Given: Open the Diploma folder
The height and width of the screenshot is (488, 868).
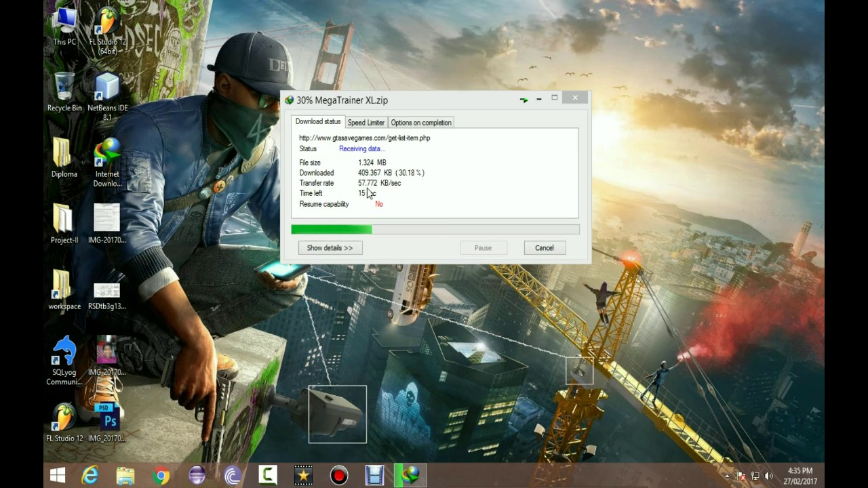Looking at the screenshot, I should coord(64,158).
